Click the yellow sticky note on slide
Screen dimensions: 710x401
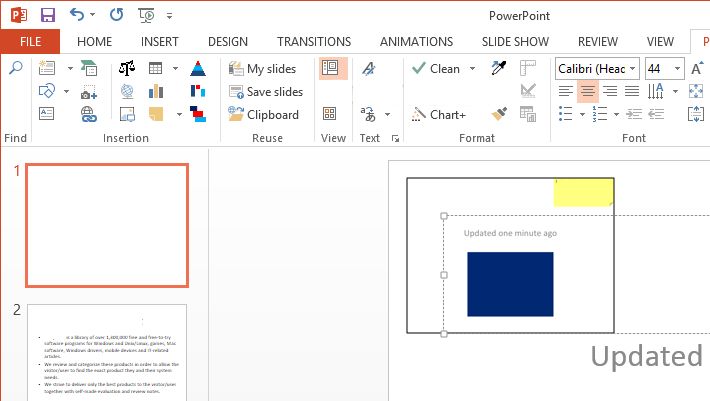click(584, 192)
